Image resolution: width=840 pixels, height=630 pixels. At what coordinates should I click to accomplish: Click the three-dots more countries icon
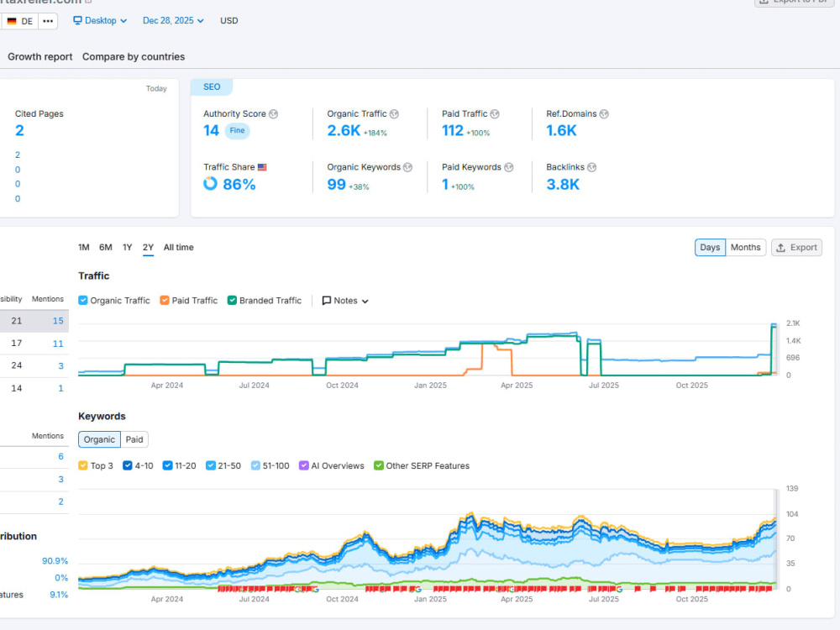point(48,21)
